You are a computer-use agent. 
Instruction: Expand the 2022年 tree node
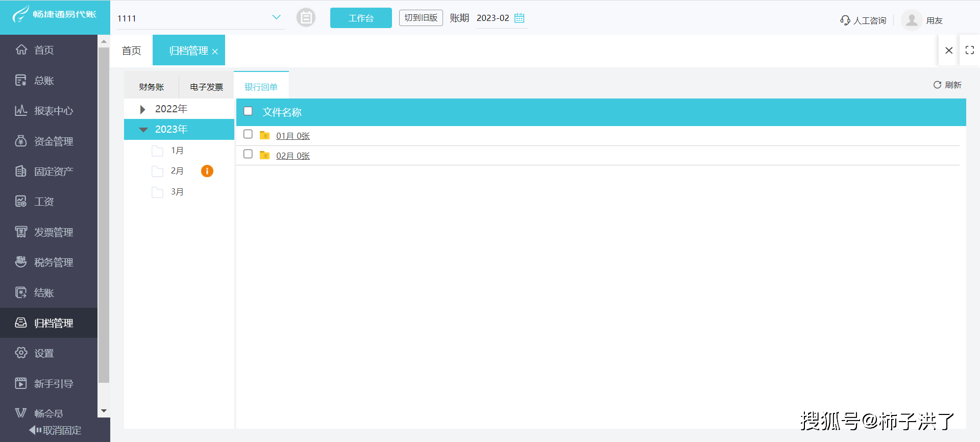142,109
